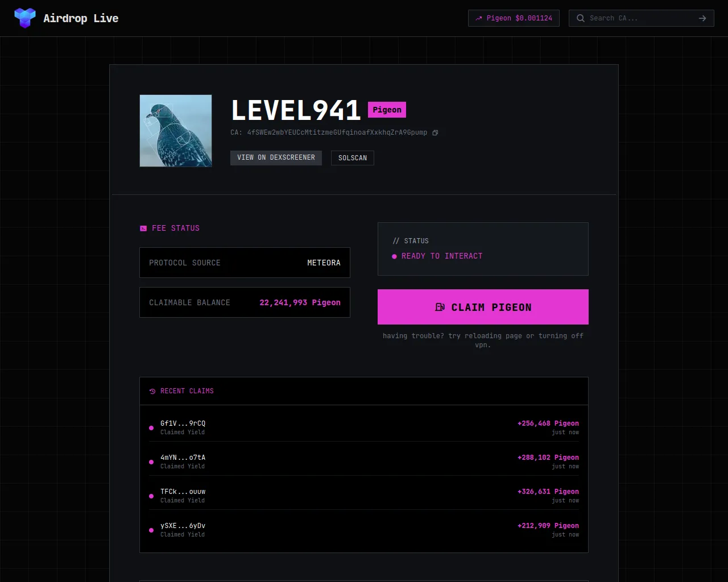Select the Gf1V...9rCQ claim row address

[x=183, y=423]
